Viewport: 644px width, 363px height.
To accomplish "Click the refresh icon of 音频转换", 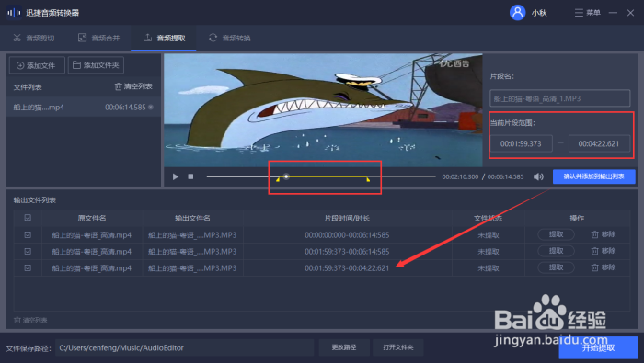I will [213, 38].
